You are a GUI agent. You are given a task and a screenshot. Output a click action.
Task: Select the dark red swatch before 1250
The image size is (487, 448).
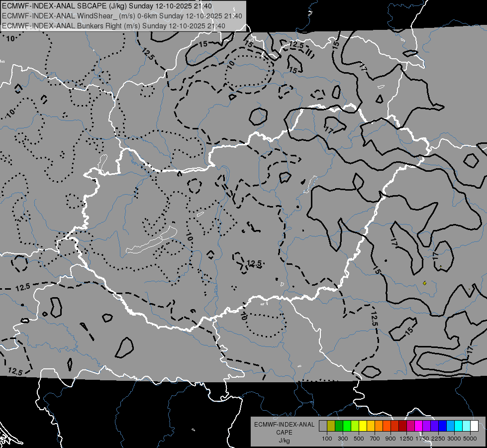point(403,426)
